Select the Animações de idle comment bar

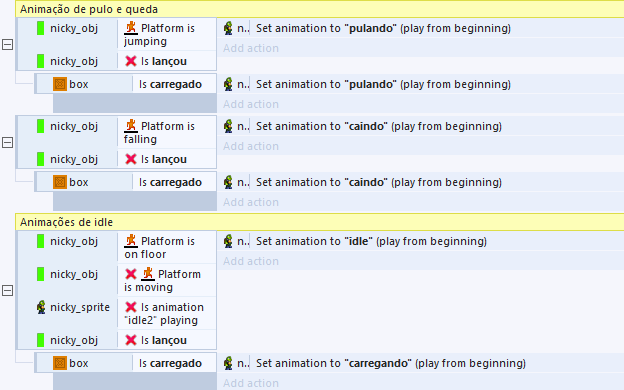320,222
